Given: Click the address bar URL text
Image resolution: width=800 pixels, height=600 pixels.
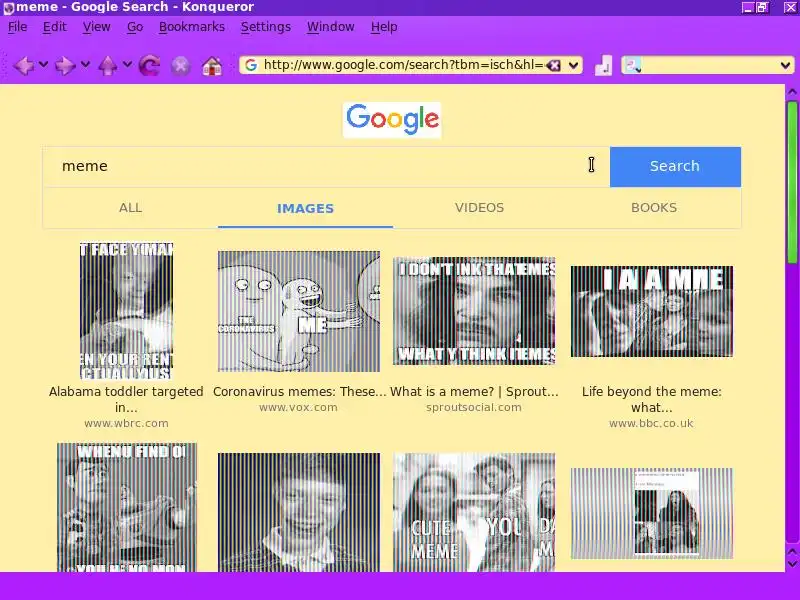Looking at the screenshot, I should pyautogui.click(x=403, y=65).
